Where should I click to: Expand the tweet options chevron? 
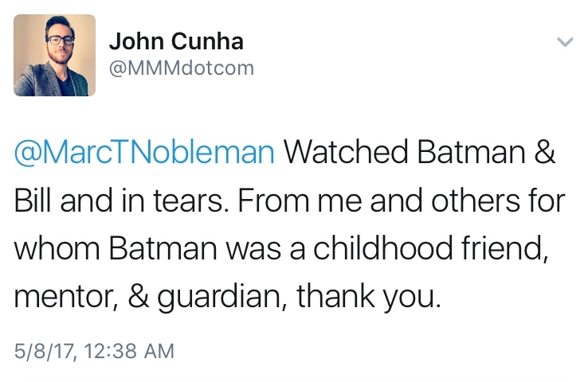(564, 42)
